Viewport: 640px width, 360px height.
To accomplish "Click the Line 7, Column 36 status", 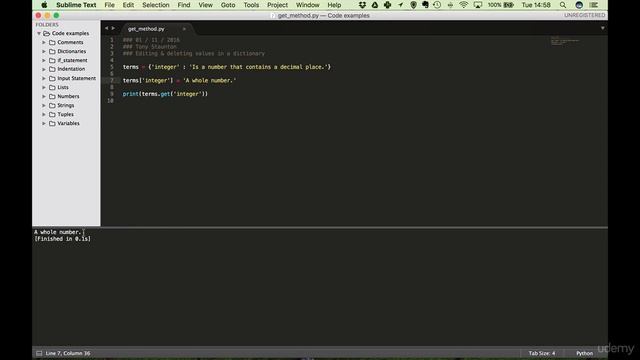I will [x=68, y=353].
